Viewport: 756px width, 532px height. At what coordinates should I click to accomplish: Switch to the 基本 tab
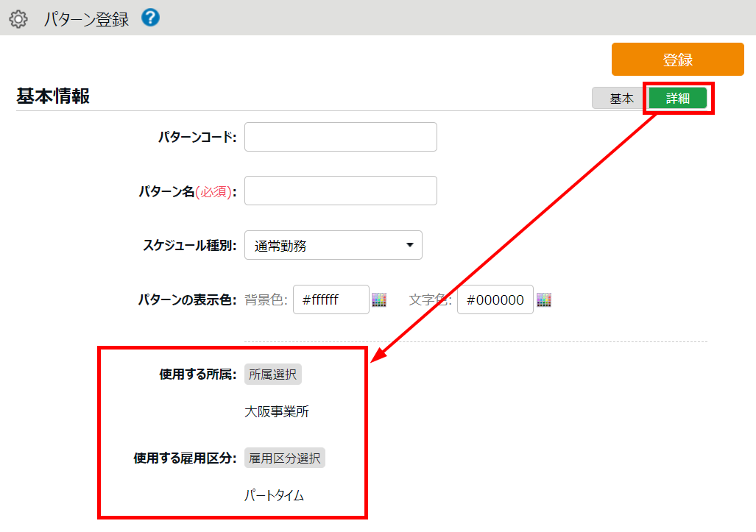tap(621, 99)
